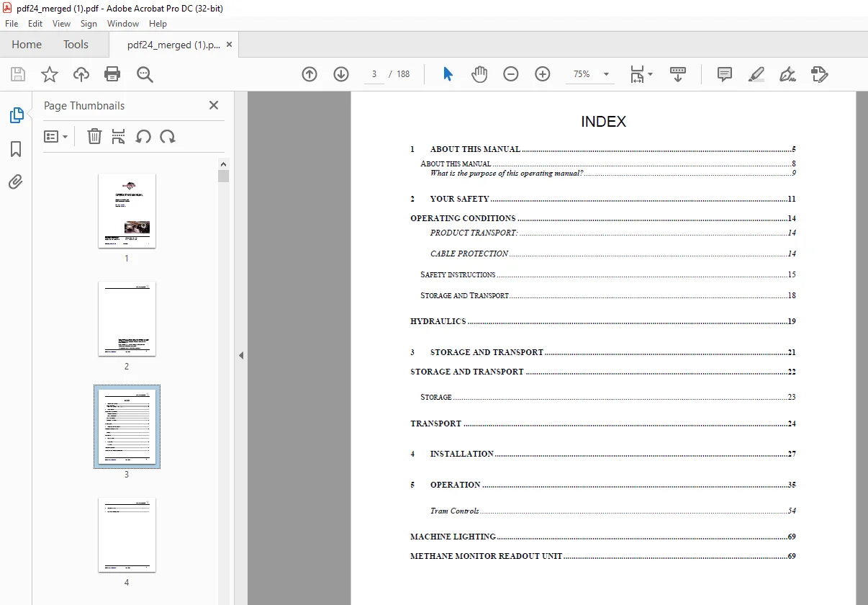The height and width of the screenshot is (605, 868).
Task: Open the Edit menu
Action: coord(35,24)
